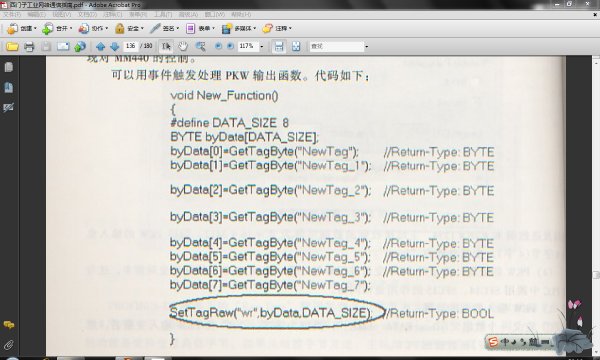Click the circled 'SetTagRaw("wr",byData,DATA_SIZE)' text
Viewport: 600px width, 360px height.
(271, 313)
